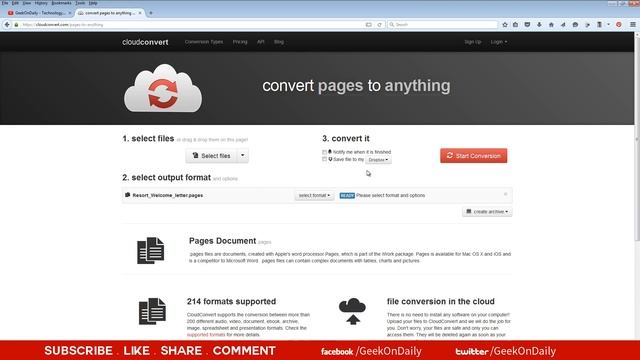
Task: Switch to the GeekOnDaily tab
Action: 40,13
